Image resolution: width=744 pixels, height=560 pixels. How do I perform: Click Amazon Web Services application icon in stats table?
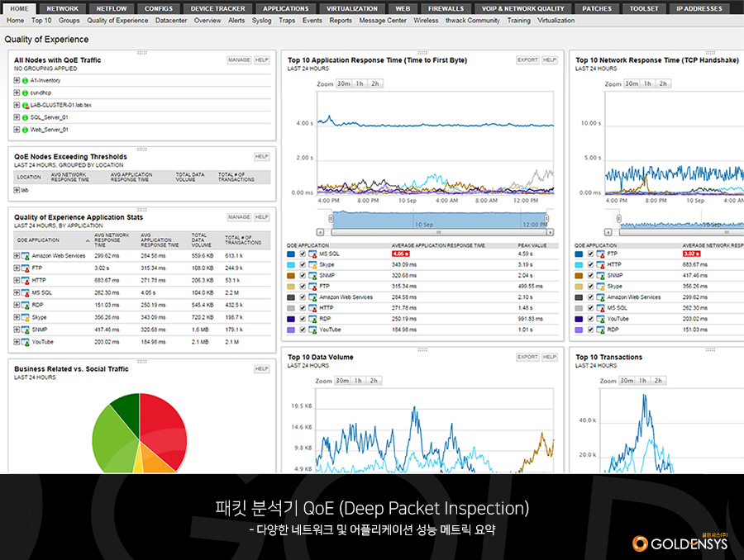(x=25, y=256)
